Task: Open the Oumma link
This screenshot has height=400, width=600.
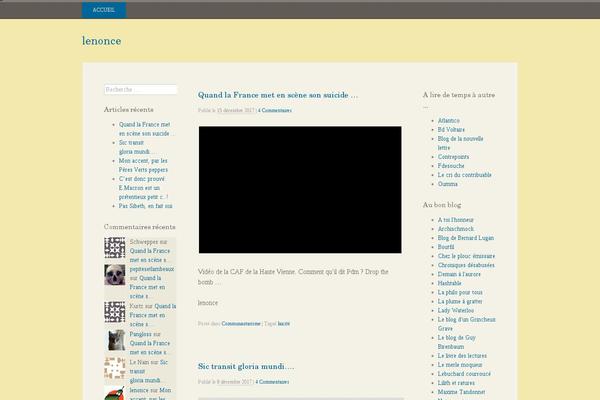Action: coord(448,184)
